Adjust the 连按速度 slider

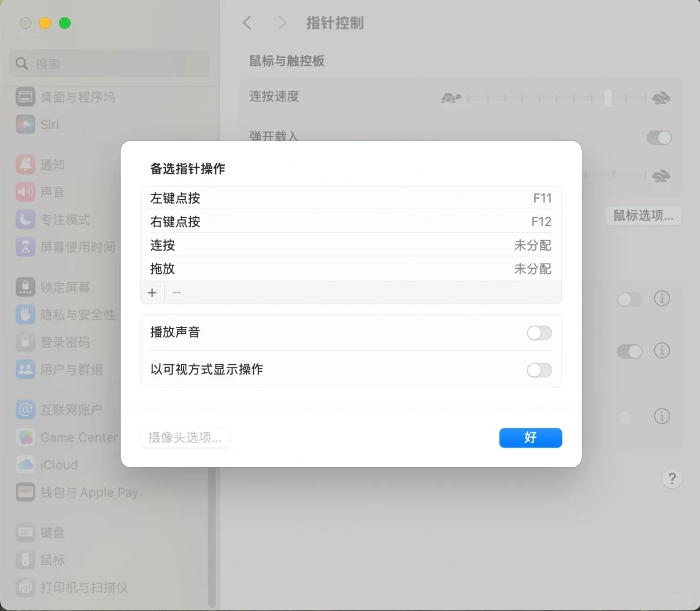pyautogui.click(x=608, y=98)
